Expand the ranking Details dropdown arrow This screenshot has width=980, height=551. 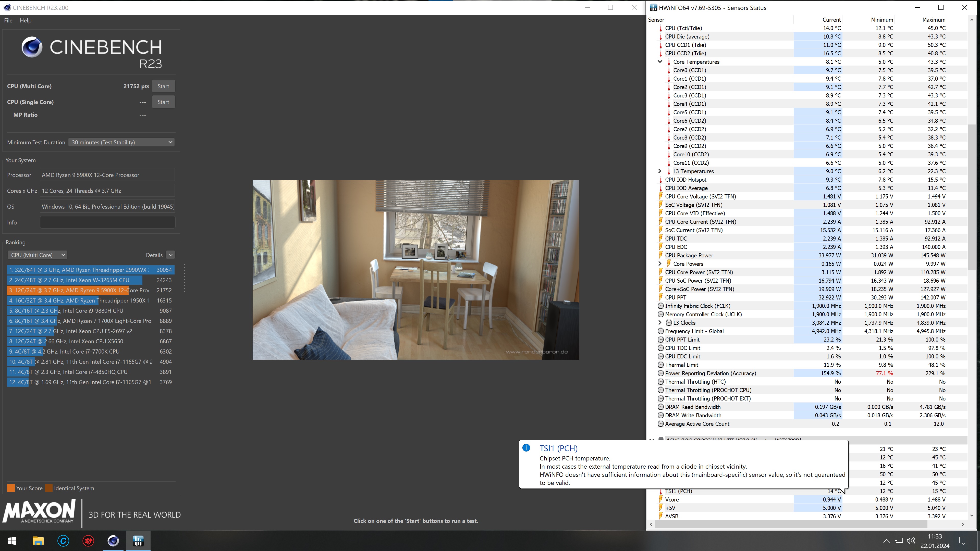[170, 255]
